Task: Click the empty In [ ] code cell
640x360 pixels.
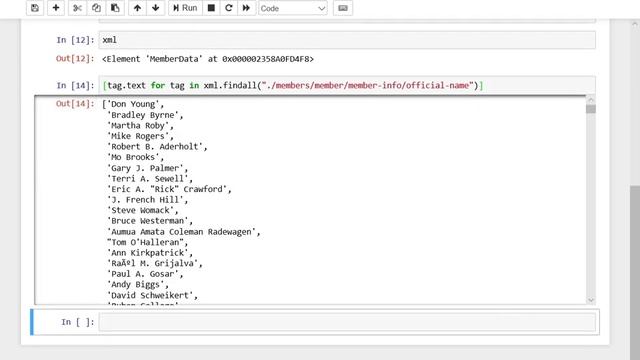Action: point(347,322)
